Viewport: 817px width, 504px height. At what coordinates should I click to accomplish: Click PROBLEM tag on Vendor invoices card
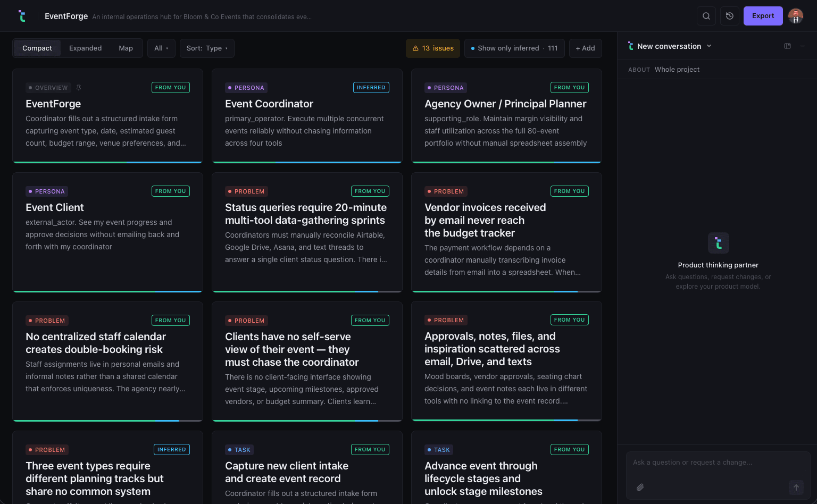(x=446, y=191)
